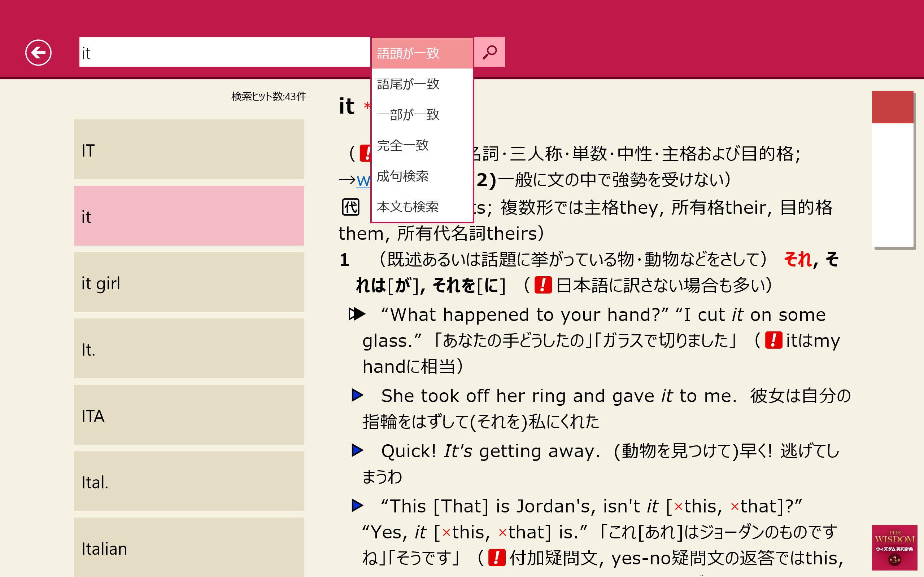Image resolution: width=924 pixels, height=577 pixels.
Task: Click blue triangle beside 'Quick! It's getting away'
Action: [x=357, y=450]
